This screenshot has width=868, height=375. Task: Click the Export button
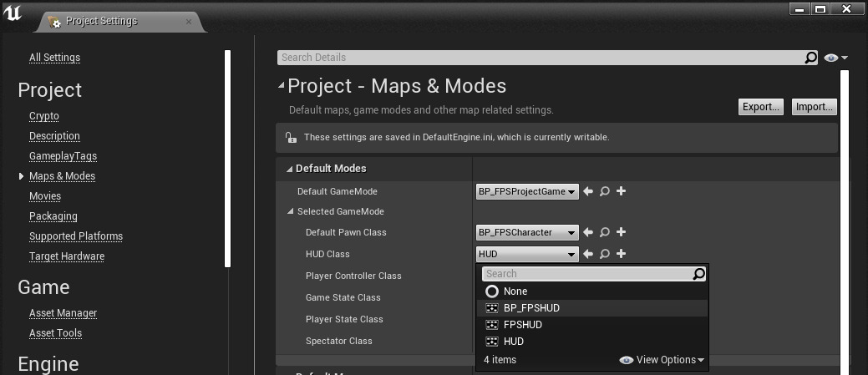tap(760, 107)
